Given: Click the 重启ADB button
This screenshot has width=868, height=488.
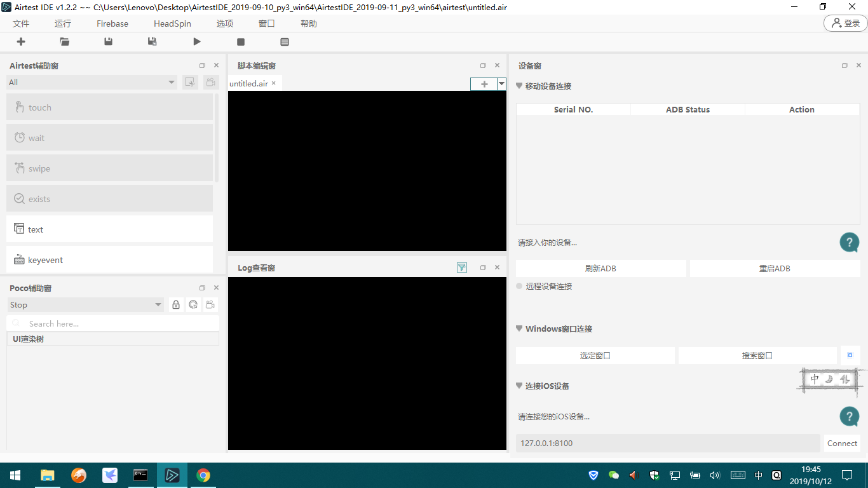Looking at the screenshot, I should click(775, 268).
